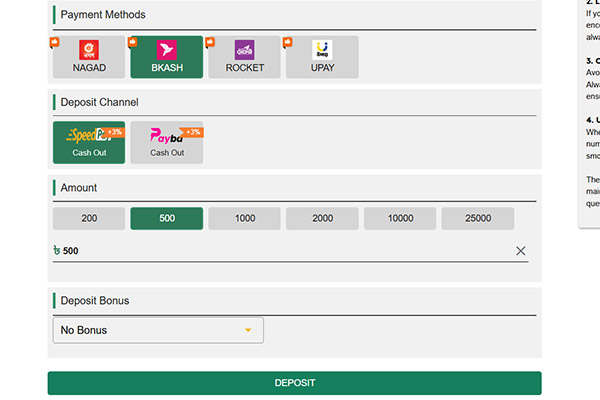
Task: Pick ROCKET as payment method
Action: pos(244,57)
